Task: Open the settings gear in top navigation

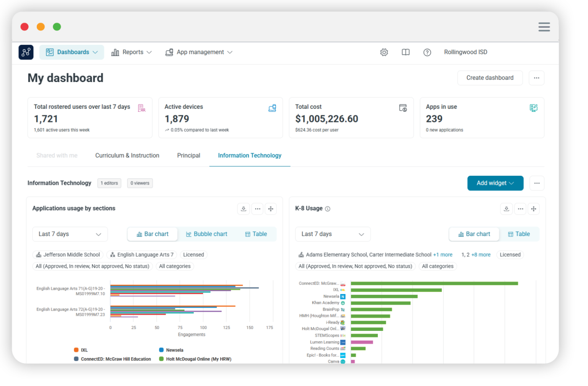Action: [384, 52]
